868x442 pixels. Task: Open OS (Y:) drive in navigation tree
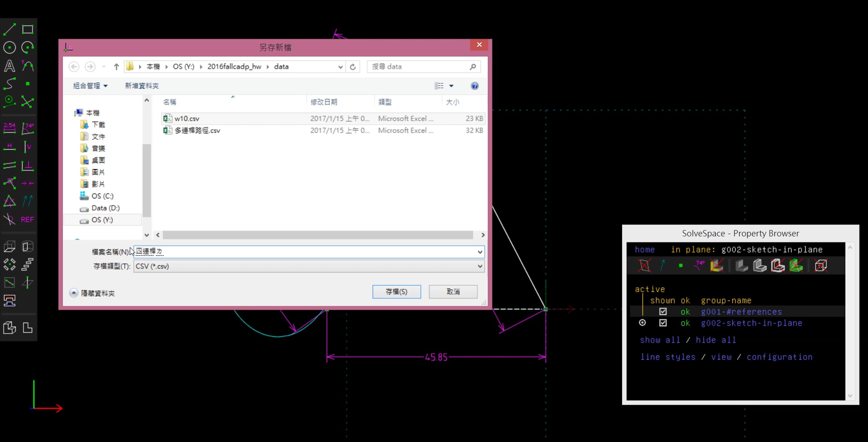pos(102,220)
